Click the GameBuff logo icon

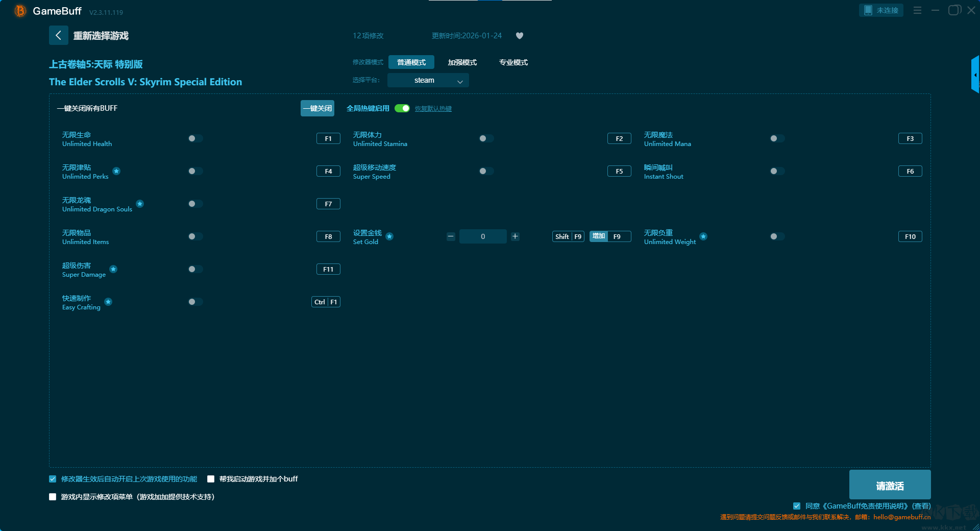[20, 11]
